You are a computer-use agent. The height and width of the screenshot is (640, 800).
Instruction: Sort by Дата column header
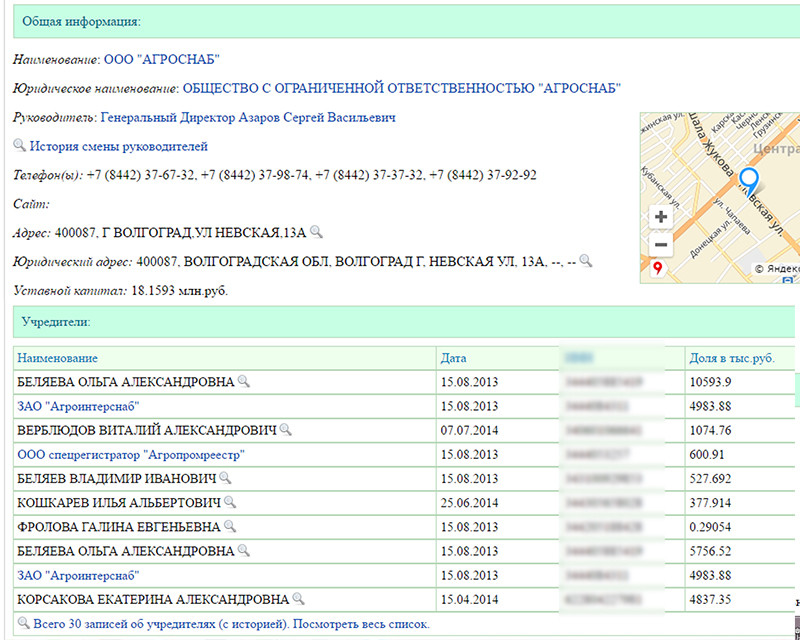[x=454, y=358]
